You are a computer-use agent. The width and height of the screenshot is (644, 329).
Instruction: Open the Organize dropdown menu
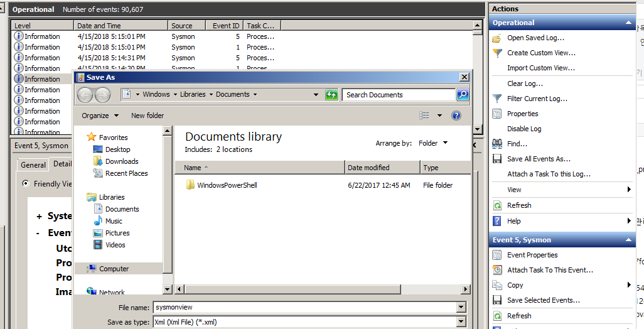100,116
